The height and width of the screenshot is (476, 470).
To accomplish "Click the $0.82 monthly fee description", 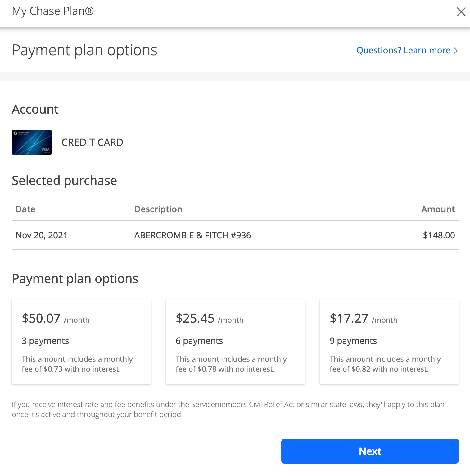I will point(385,364).
